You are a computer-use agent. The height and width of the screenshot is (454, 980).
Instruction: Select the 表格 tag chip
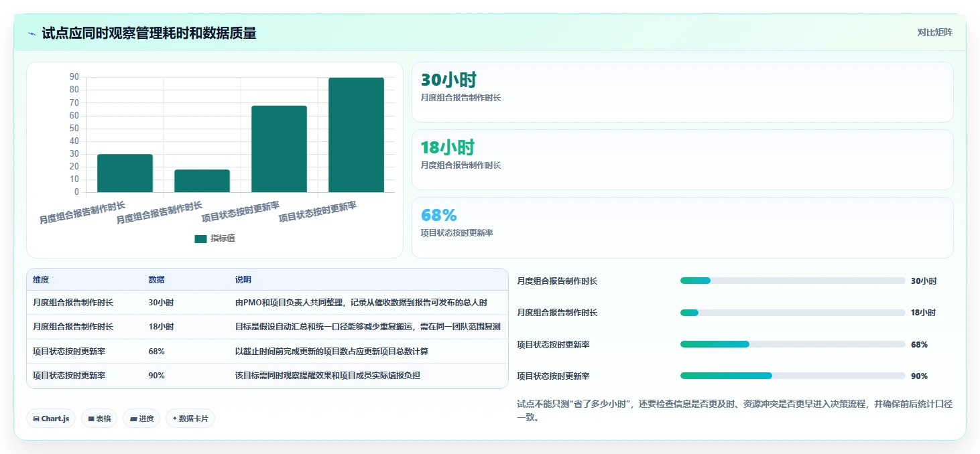coord(99,419)
